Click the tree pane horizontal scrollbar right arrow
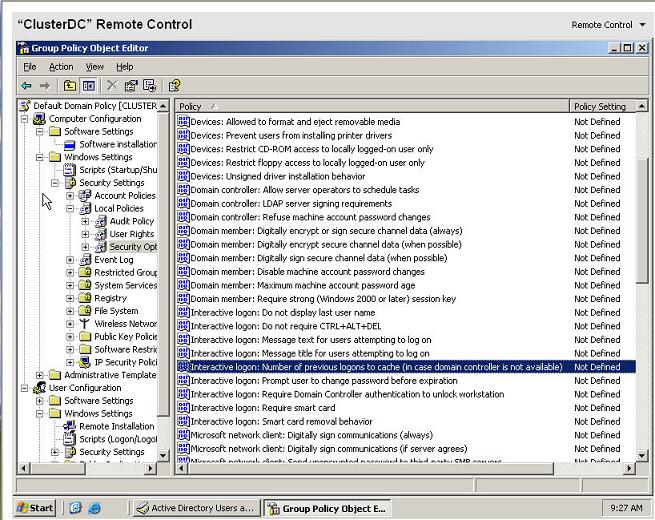This screenshot has height=520, width=655. tap(151, 469)
